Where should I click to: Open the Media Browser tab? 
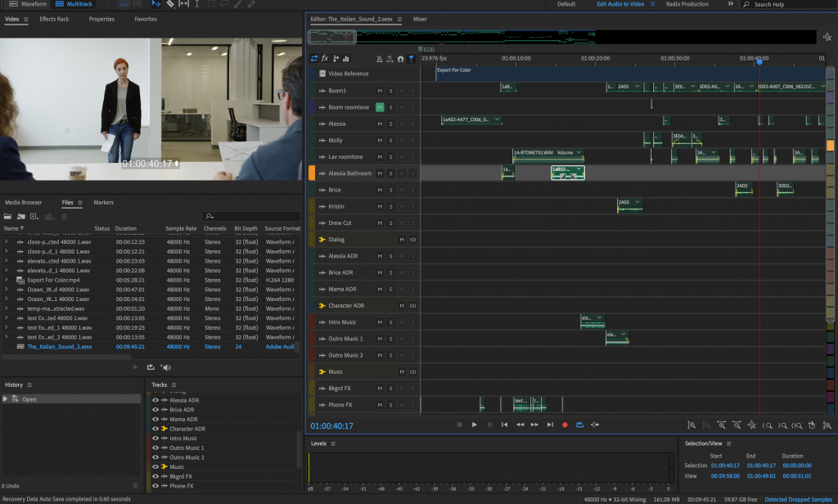tap(24, 203)
